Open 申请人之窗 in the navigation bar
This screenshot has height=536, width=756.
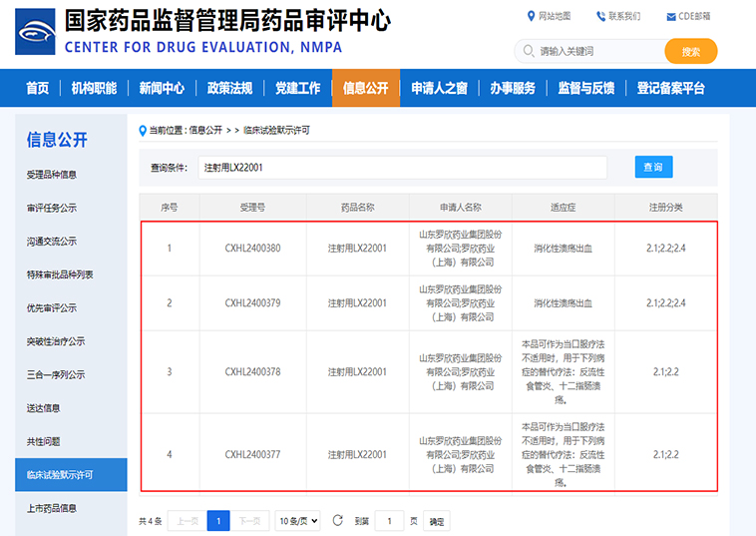(x=439, y=88)
